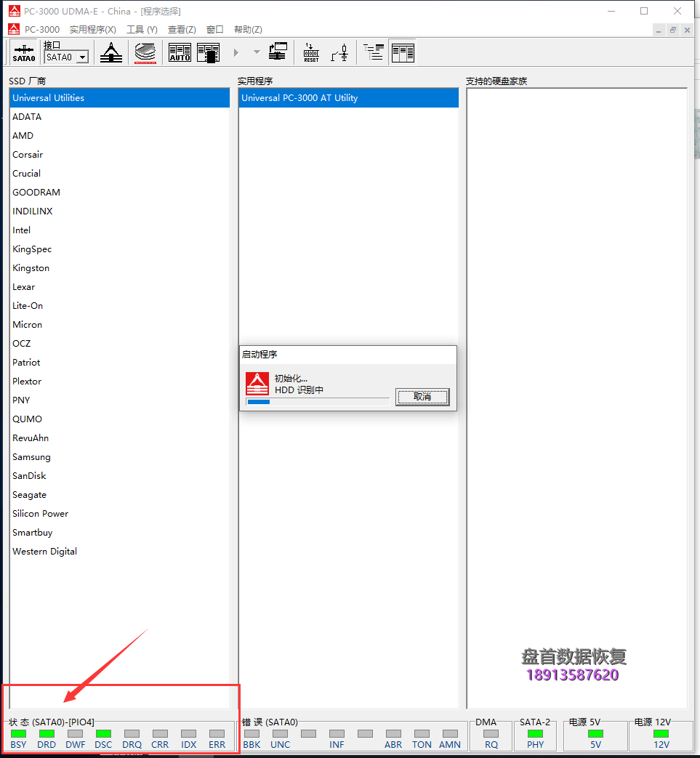Click the BBK error indicator

click(252, 734)
